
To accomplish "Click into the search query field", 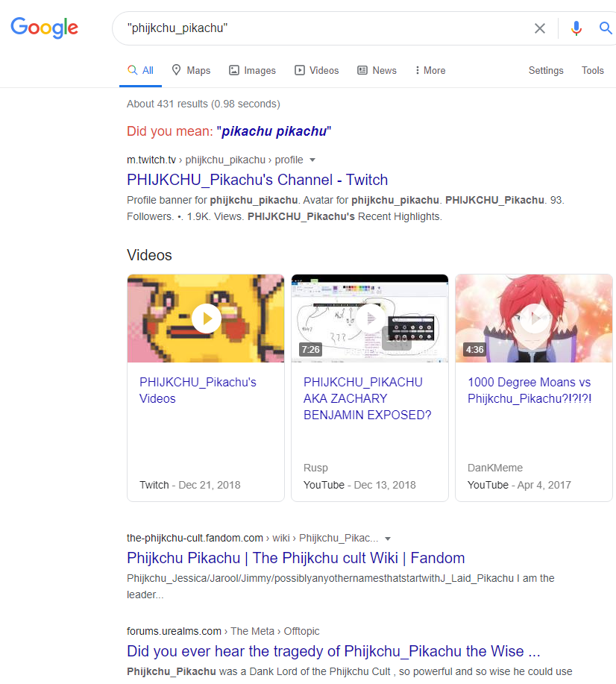I will (323, 28).
